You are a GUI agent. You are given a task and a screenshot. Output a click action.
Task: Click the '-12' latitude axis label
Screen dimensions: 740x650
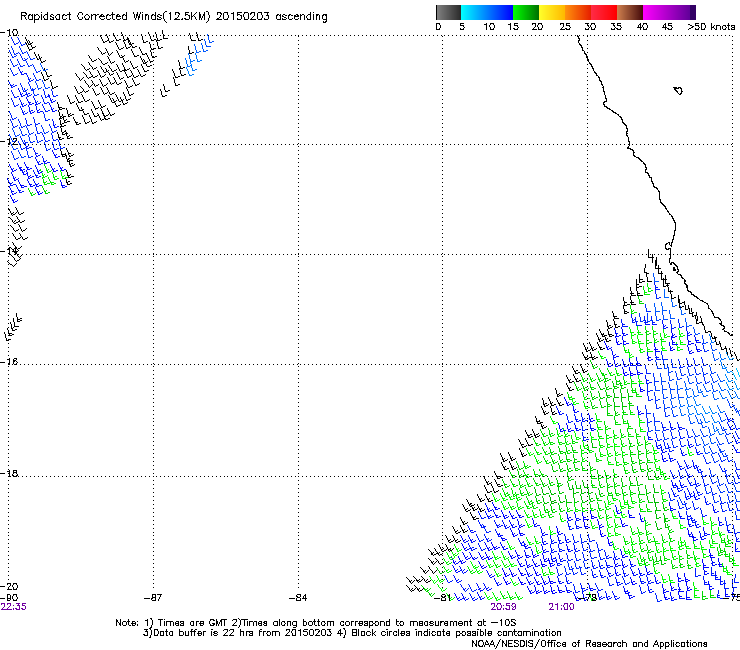click(x=9, y=142)
